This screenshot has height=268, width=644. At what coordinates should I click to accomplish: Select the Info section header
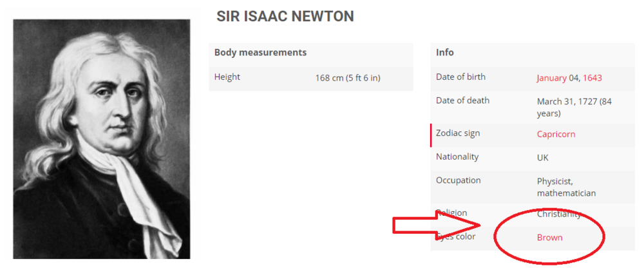(445, 53)
